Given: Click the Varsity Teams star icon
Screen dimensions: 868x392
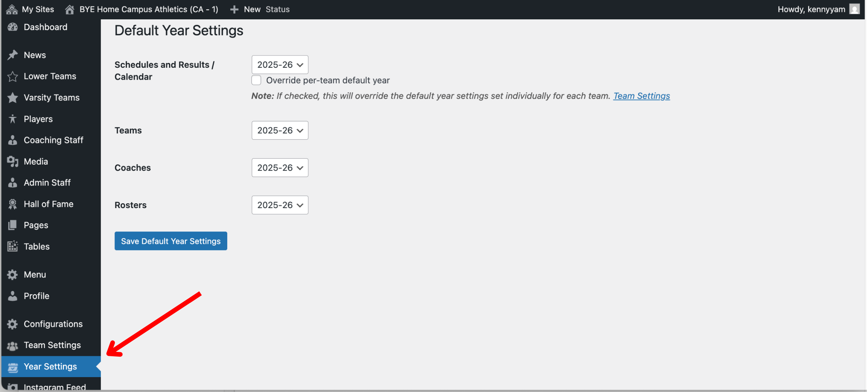Looking at the screenshot, I should (13, 98).
